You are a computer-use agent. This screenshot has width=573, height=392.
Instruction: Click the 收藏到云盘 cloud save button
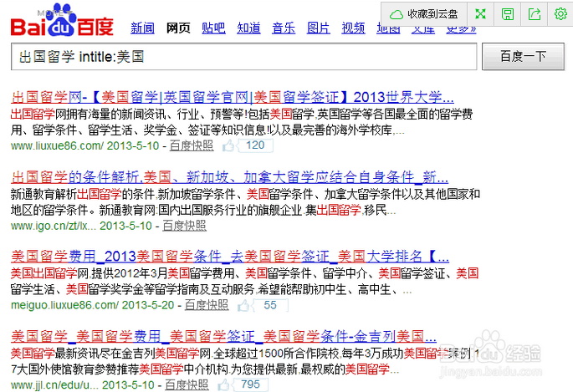pos(424,14)
